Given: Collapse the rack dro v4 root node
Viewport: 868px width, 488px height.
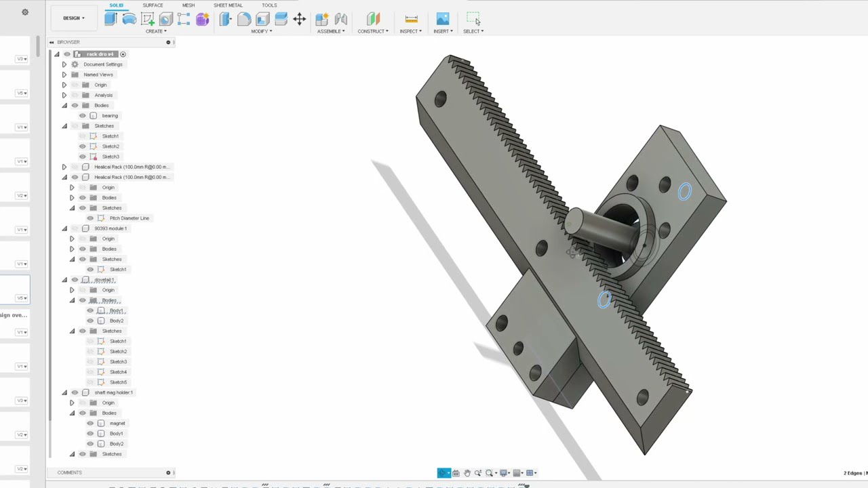Looking at the screenshot, I should click(x=57, y=54).
